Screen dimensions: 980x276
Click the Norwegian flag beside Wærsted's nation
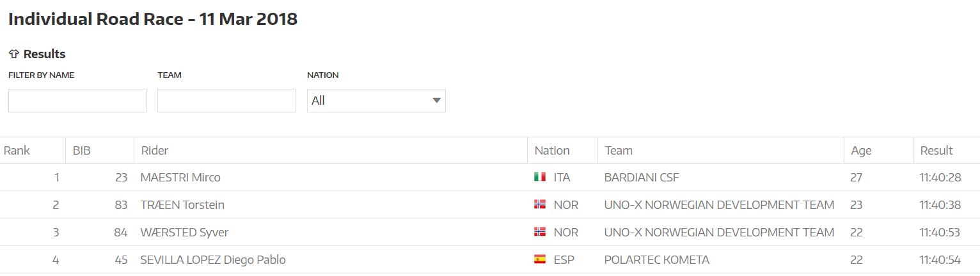click(x=540, y=232)
